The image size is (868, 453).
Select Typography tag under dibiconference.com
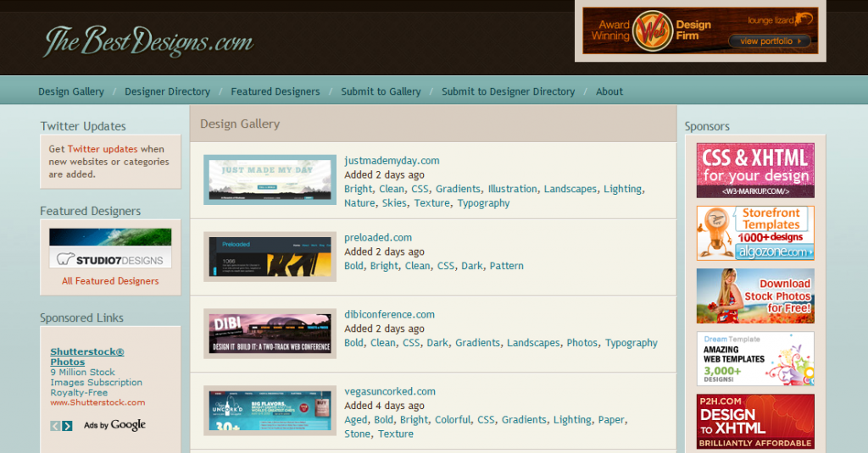coord(631,342)
